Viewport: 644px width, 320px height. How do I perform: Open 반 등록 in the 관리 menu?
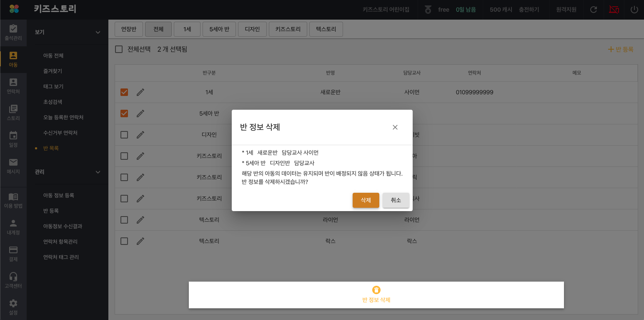51,211
